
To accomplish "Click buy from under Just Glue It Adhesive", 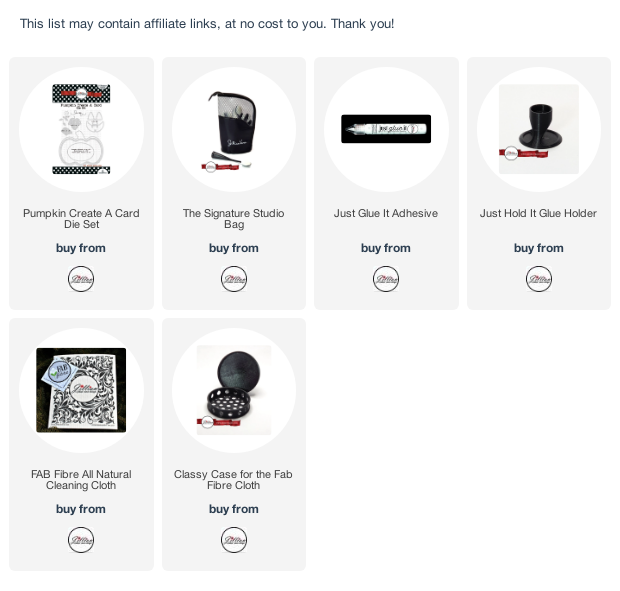I will point(386,248).
